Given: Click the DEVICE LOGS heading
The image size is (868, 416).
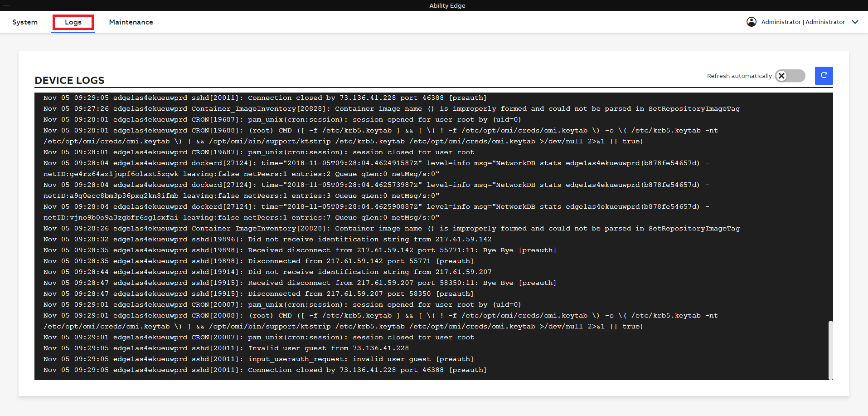Looking at the screenshot, I should [69, 80].
